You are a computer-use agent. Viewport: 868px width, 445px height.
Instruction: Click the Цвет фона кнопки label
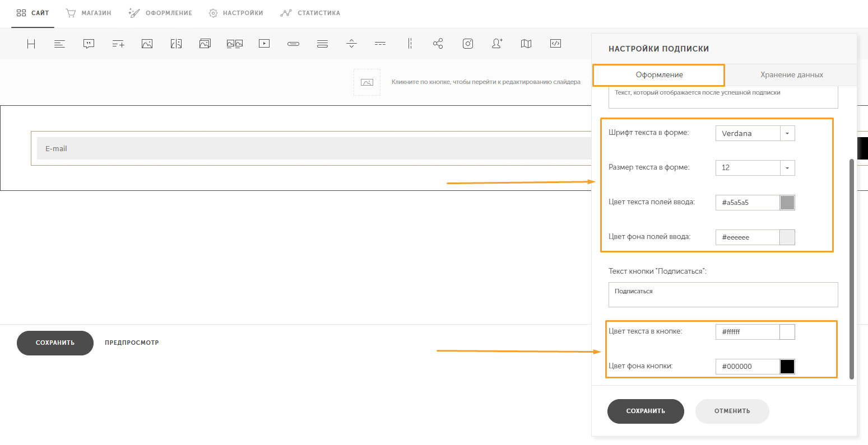point(640,366)
